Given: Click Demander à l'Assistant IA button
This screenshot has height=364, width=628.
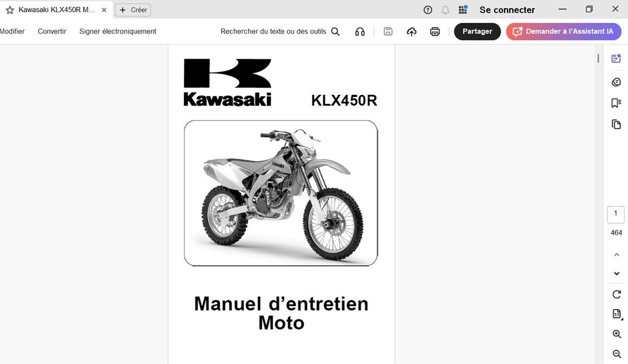Looking at the screenshot, I should click(x=563, y=31).
